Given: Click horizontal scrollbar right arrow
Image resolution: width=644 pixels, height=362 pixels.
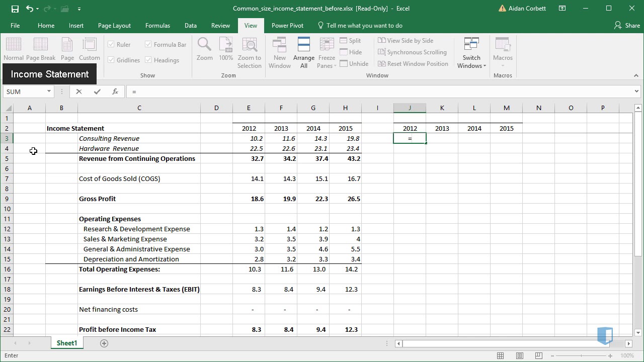Looking at the screenshot, I should (x=628, y=343).
